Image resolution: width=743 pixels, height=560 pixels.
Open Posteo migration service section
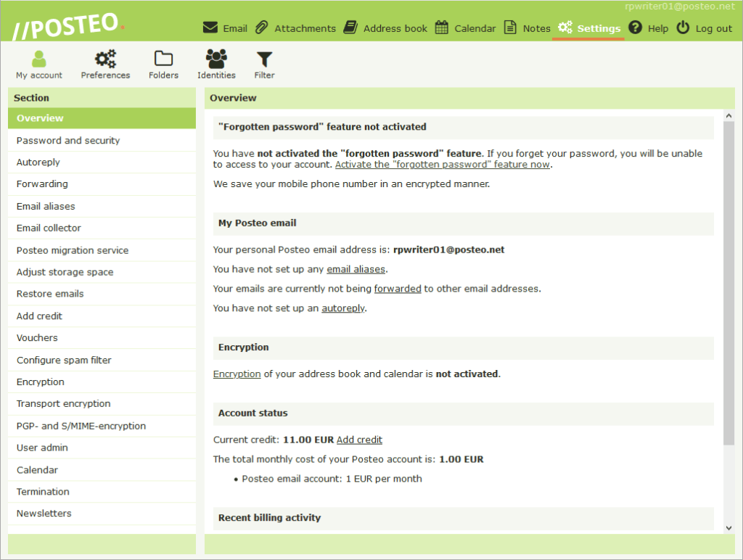pos(102,250)
